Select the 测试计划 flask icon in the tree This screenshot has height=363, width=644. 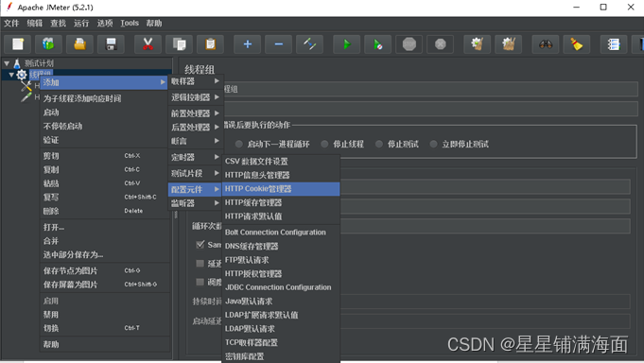[x=17, y=63]
